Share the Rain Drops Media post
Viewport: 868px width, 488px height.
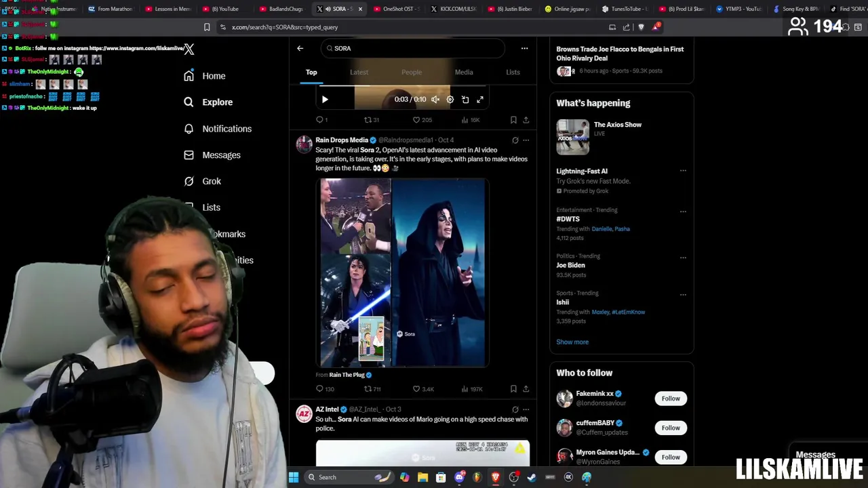pyautogui.click(x=526, y=389)
